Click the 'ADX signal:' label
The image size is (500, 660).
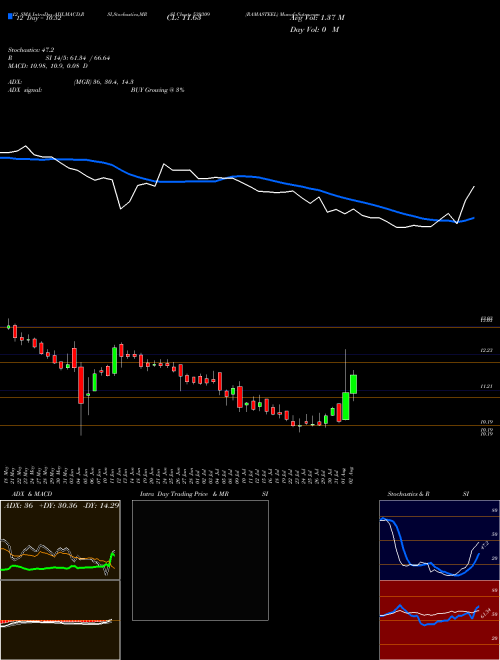click(24, 90)
